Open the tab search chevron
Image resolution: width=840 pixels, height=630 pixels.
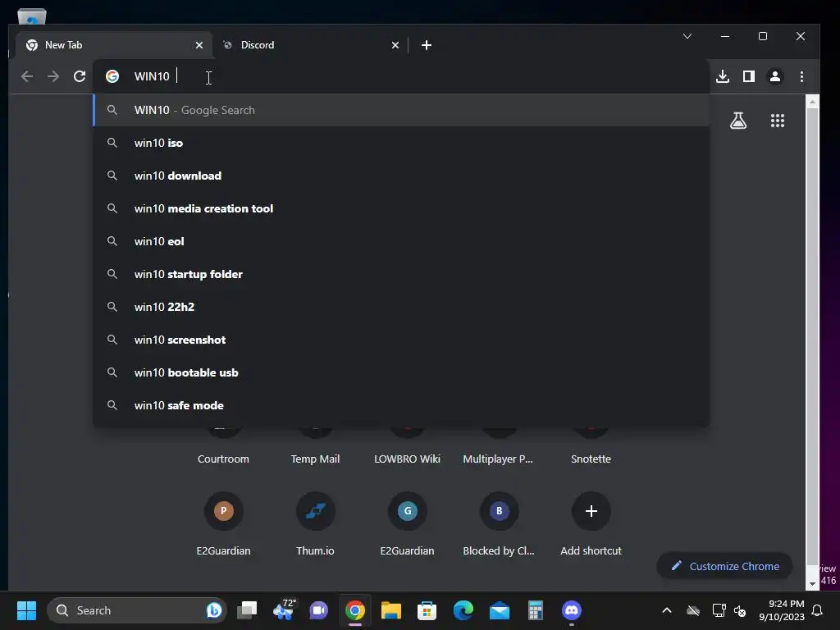tap(687, 36)
